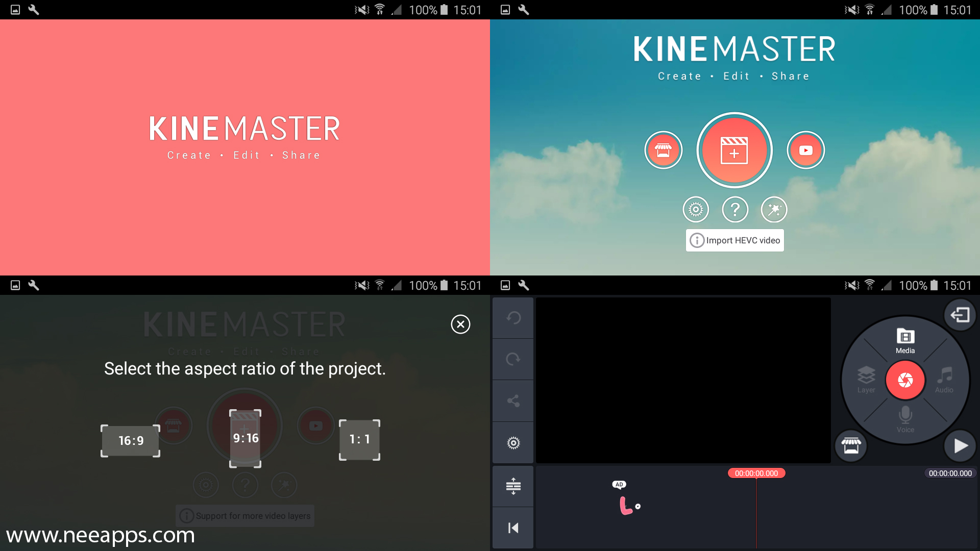Image resolution: width=980 pixels, height=551 pixels.
Task: Open the Media browser in the wheel
Action: tap(905, 341)
